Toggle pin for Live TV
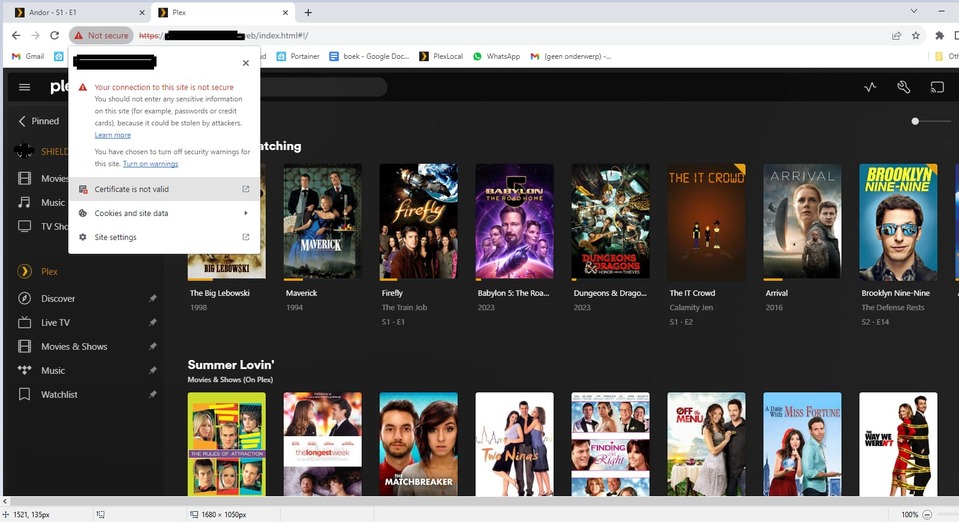 152,323
